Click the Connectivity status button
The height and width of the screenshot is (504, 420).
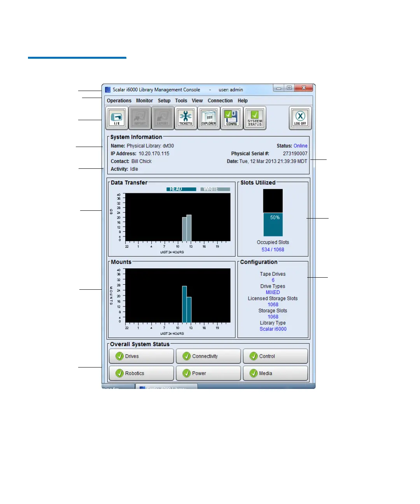(208, 356)
